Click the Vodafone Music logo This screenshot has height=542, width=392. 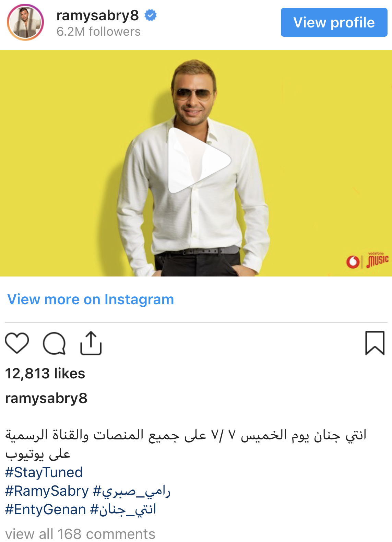(x=367, y=261)
